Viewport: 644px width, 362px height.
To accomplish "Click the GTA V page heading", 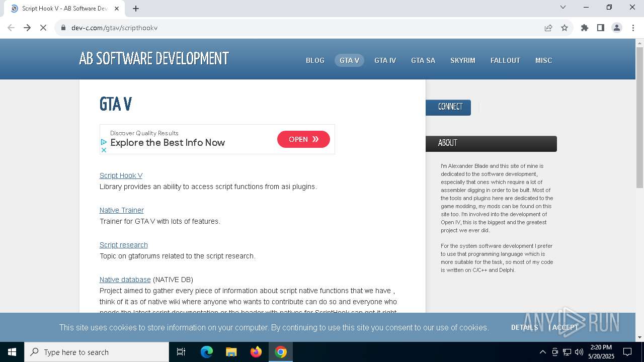I will [x=116, y=104].
